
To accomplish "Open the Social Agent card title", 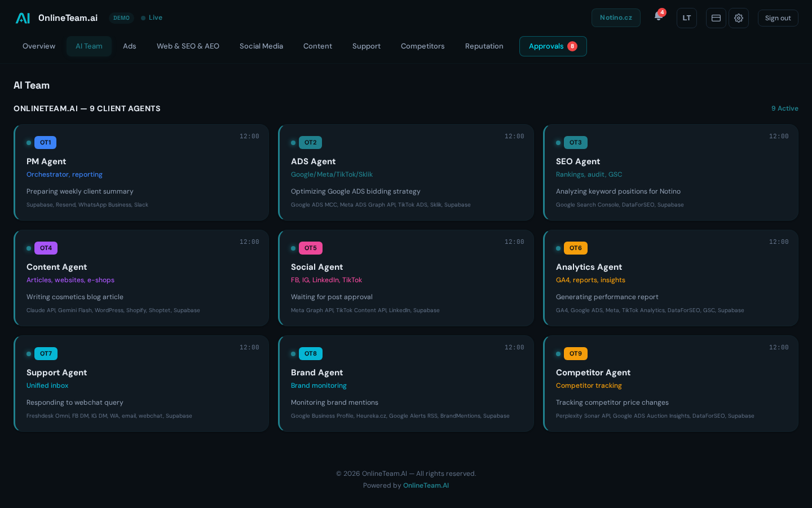I will click(x=317, y=267).
